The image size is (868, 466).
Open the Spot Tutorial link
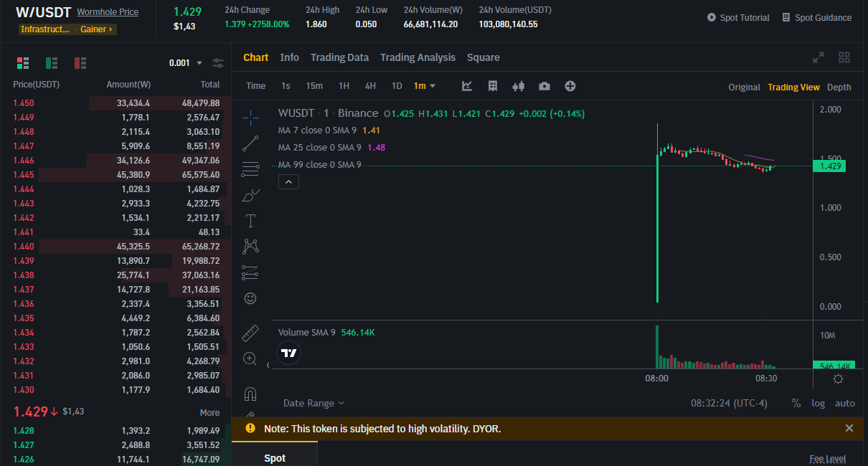pyautogui.click(x=744, y=17)
